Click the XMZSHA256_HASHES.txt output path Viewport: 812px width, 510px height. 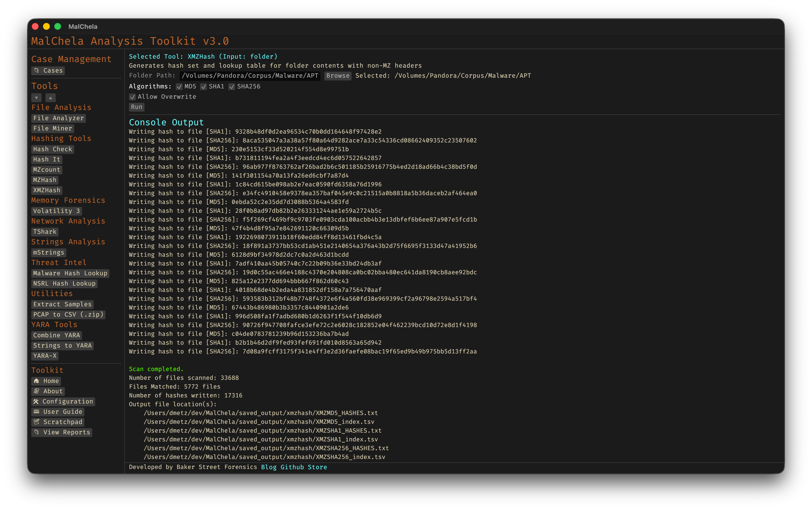pos(267,448)
